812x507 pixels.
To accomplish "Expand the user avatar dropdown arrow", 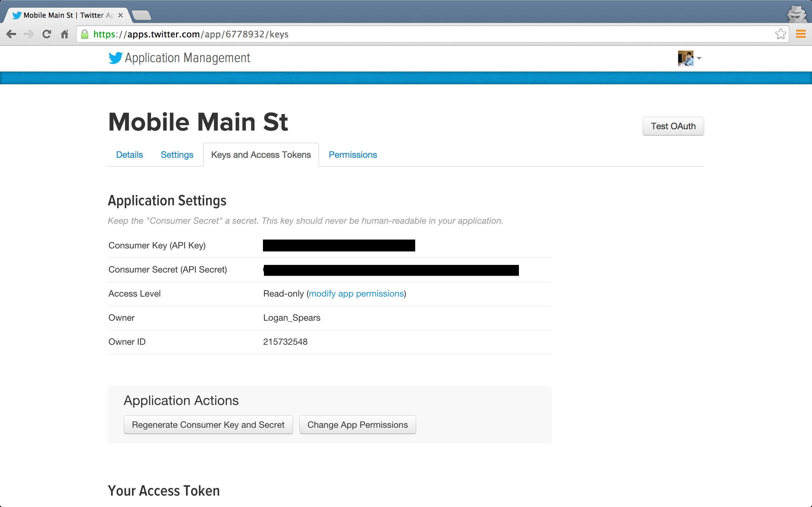I will click(699, 58).
